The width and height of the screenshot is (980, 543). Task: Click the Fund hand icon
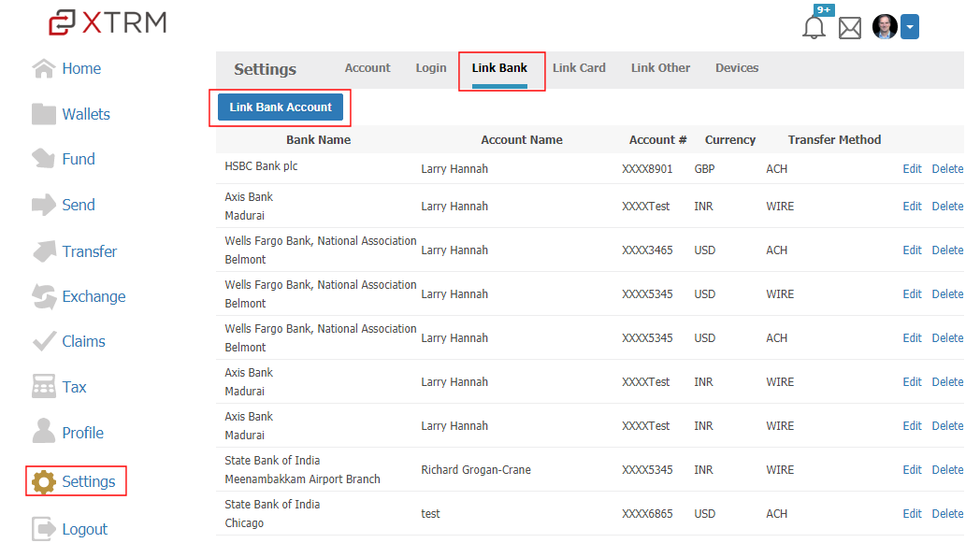(x=43, y=159)
